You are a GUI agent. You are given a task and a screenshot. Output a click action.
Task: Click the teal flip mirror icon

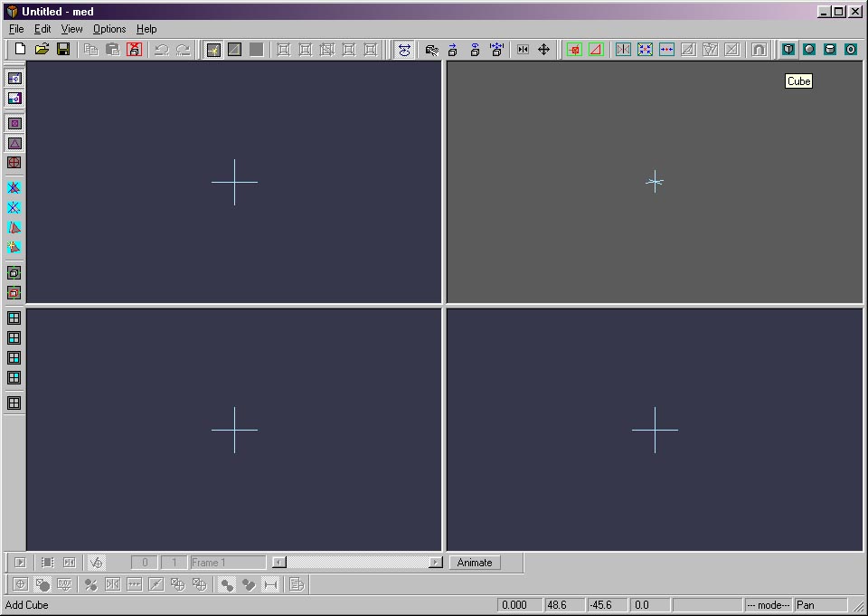tap(623, 50)
